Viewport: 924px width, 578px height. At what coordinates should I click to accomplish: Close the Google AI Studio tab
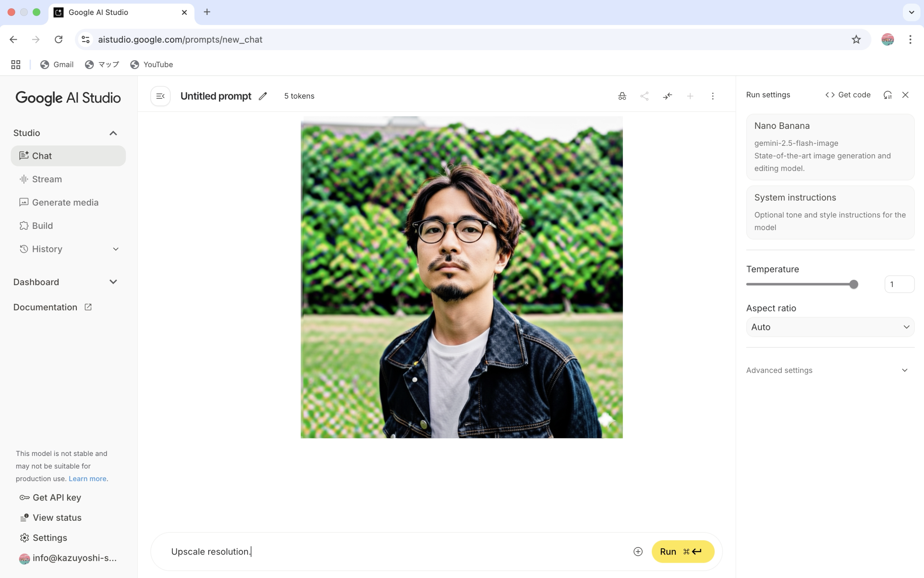coord(184,12)
